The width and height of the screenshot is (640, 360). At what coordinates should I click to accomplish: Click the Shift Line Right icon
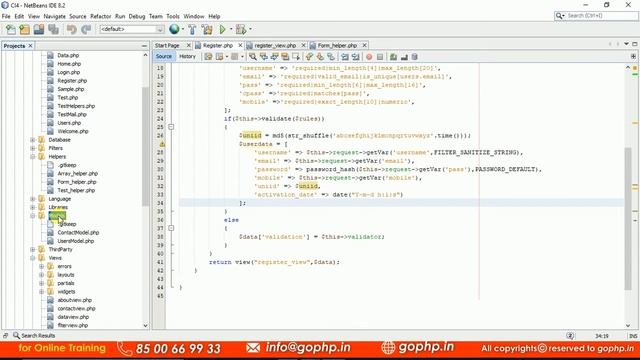click(x=356, y=57)
